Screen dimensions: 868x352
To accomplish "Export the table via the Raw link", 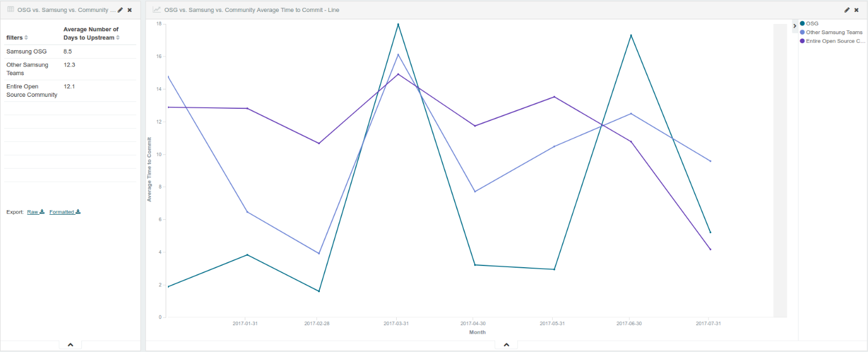I will [x=32, y=212].
